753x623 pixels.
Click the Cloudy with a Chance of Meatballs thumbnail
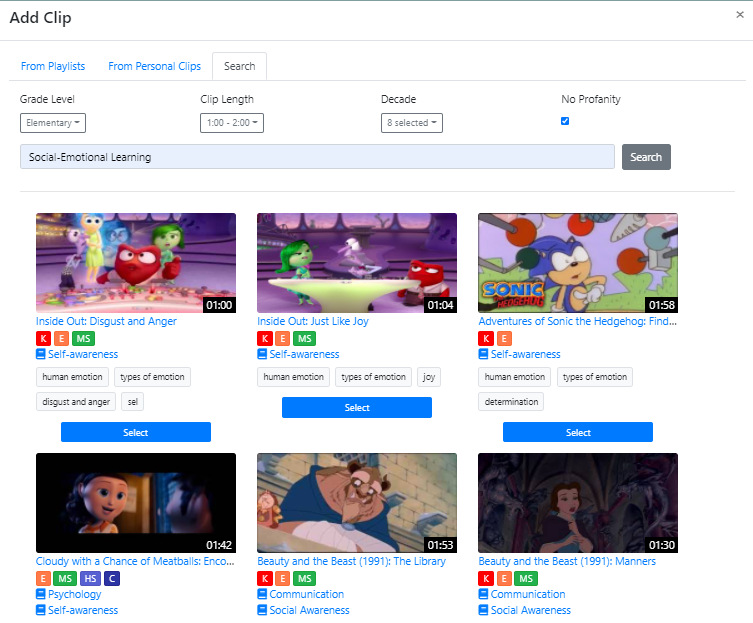136,503
